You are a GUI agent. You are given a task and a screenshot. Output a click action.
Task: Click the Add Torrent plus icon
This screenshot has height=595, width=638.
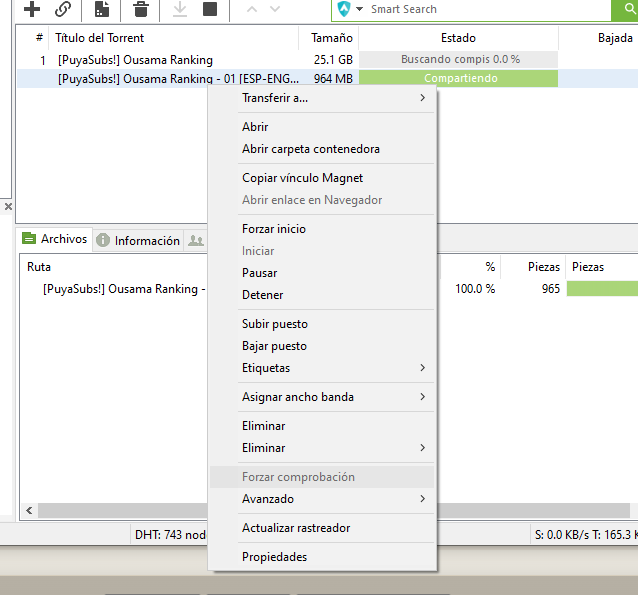tap(32, 9)
